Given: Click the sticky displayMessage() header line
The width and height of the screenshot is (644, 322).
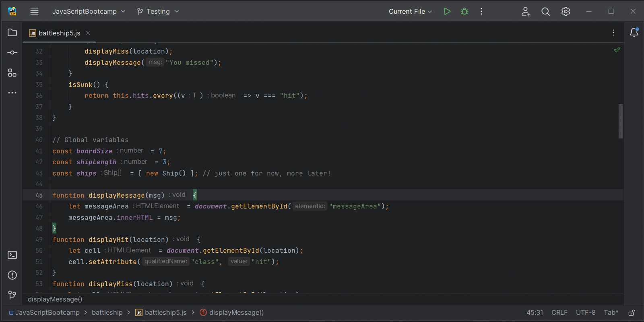Looking at the screenshot, I should [x=55, y=299].
